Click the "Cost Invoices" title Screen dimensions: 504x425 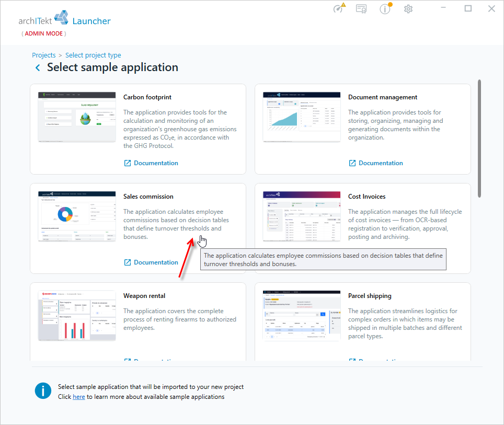[x=366, y=197]
